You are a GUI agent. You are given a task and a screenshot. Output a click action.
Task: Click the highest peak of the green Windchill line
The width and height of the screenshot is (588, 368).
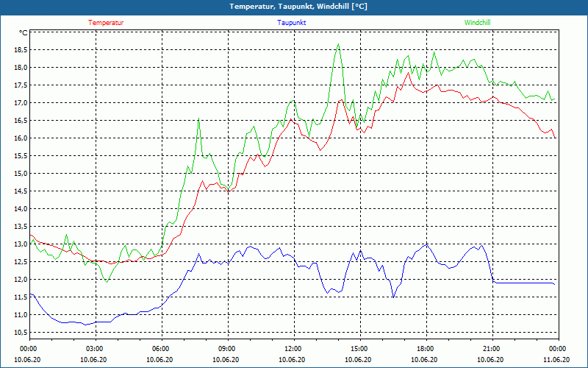[338, 44]
